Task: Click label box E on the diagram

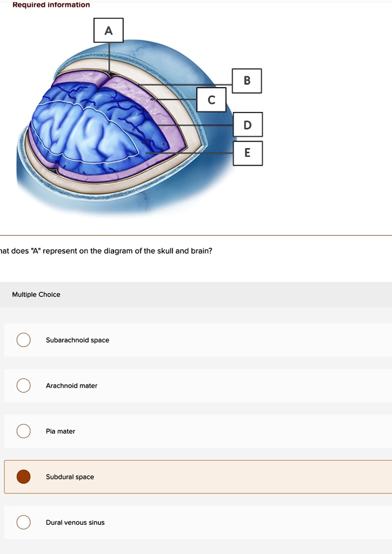Action: click(248, 153)
